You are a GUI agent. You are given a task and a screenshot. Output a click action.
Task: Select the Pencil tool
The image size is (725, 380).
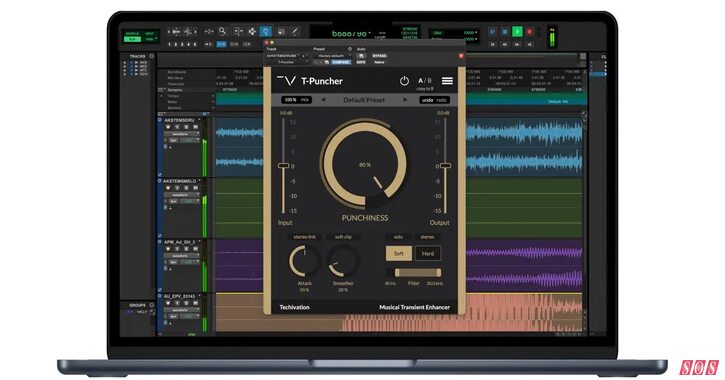[295, 31]
